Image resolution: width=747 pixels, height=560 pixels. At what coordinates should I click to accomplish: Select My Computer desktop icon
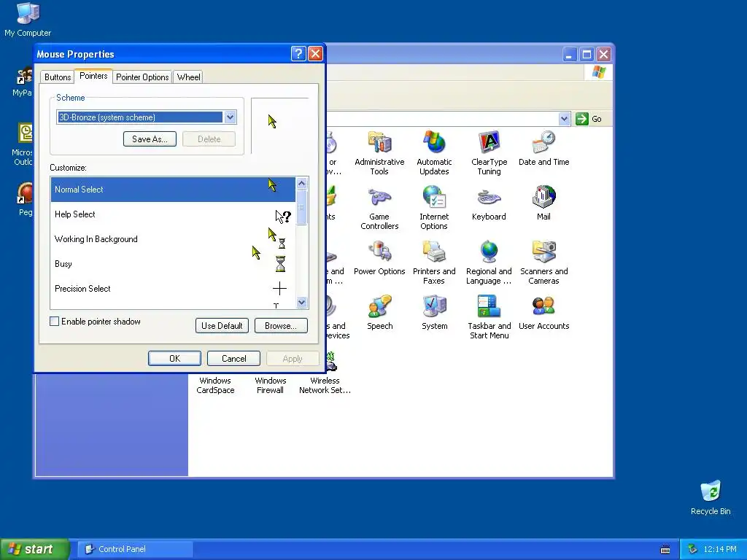(28, 20)
